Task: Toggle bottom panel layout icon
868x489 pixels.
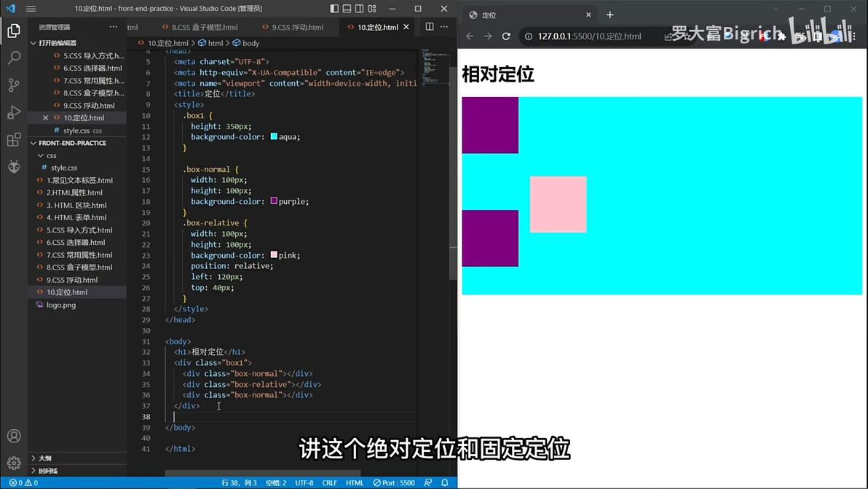Action: pyautogui.click(x=347, y=8)
